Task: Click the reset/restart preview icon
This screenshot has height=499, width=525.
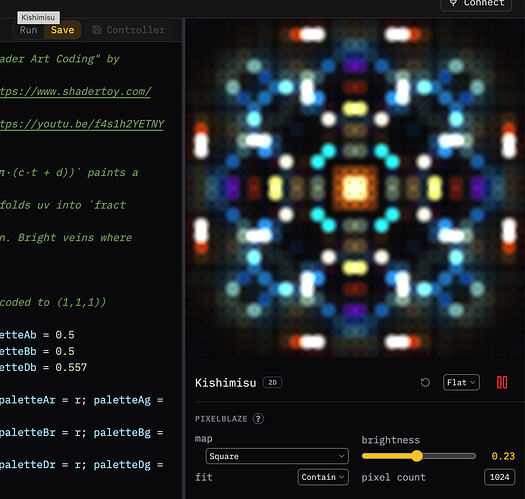Action: point(425,382)
